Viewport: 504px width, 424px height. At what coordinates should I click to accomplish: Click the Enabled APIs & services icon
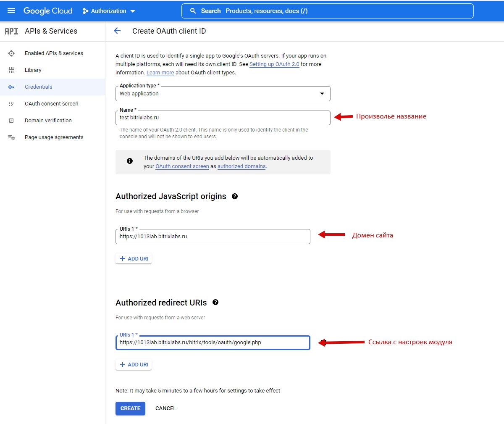pyautogui.click(x=11, y=53)
